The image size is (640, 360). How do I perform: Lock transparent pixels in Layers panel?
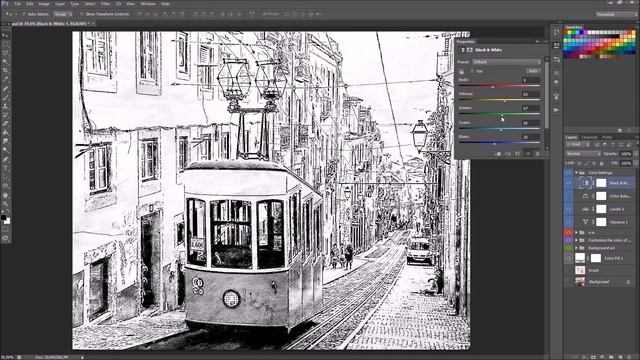click(579, 163)
